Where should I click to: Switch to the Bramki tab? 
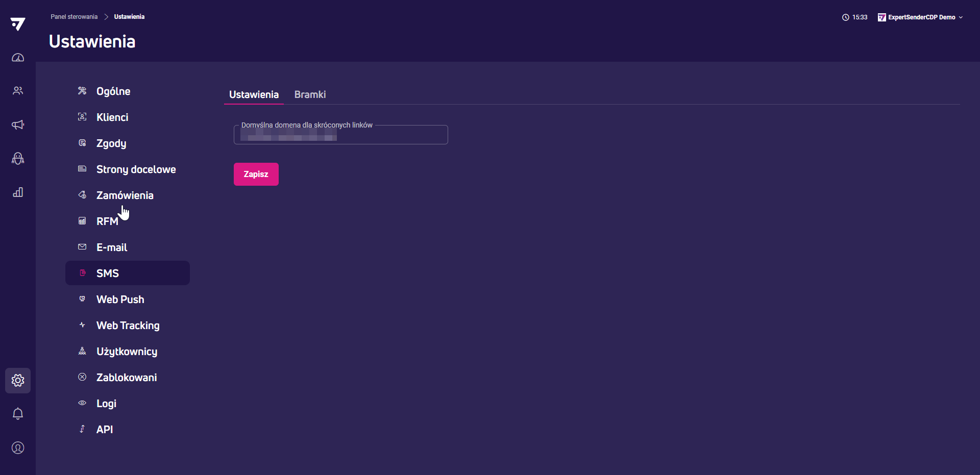(310, 94)
